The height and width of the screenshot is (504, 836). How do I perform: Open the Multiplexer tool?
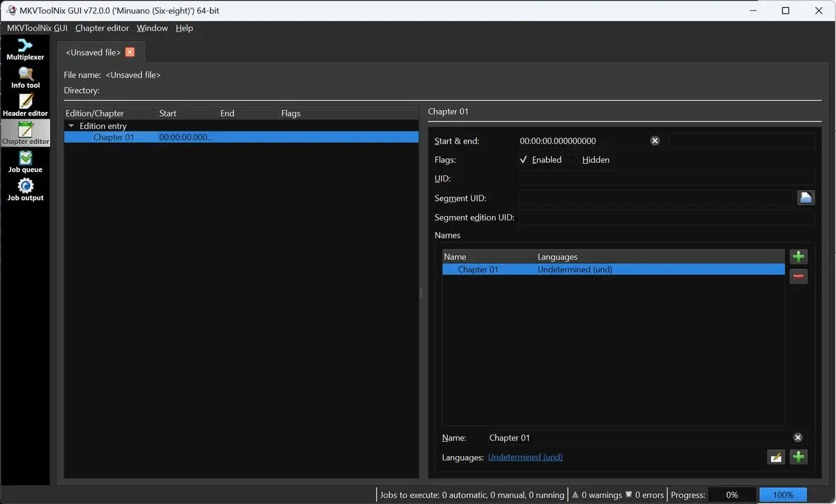[25, 49]
